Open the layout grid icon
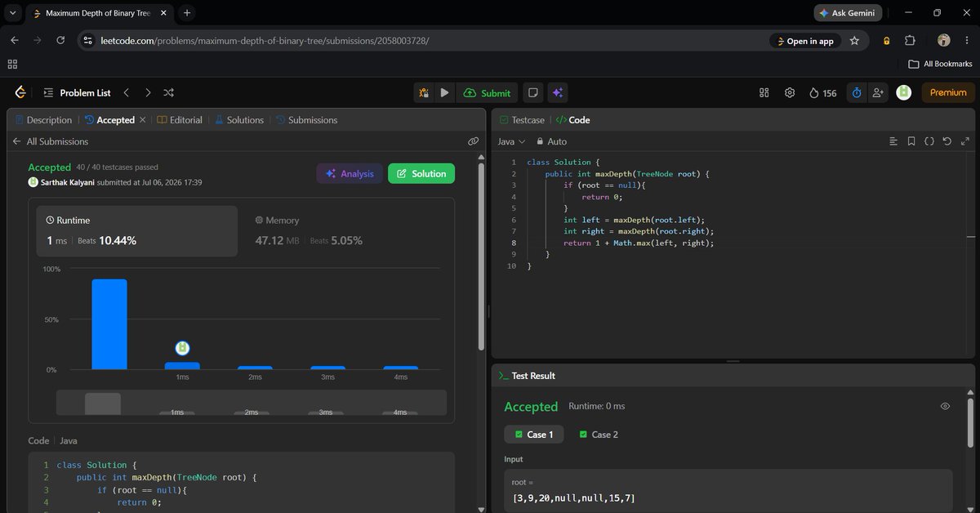Screen dimensions: 980x513 pyautogui.click(x=764, y=93)
